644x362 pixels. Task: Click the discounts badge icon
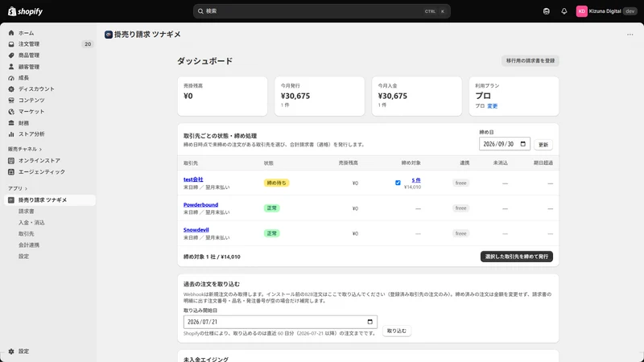tap(11, 88)
